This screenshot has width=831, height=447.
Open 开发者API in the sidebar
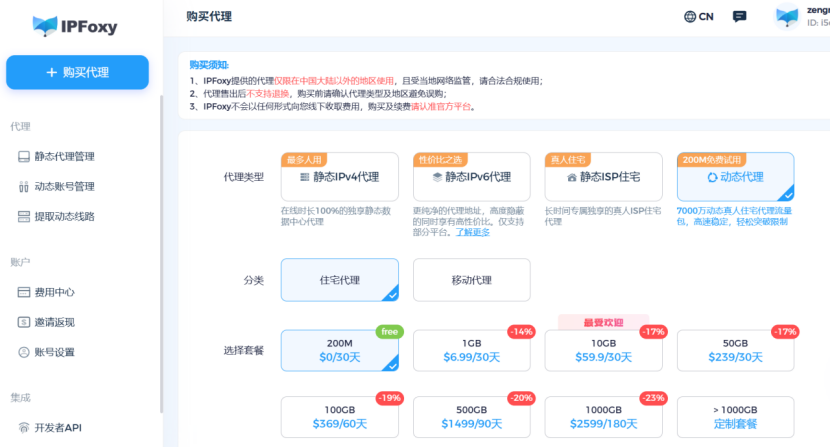point(57,427)
